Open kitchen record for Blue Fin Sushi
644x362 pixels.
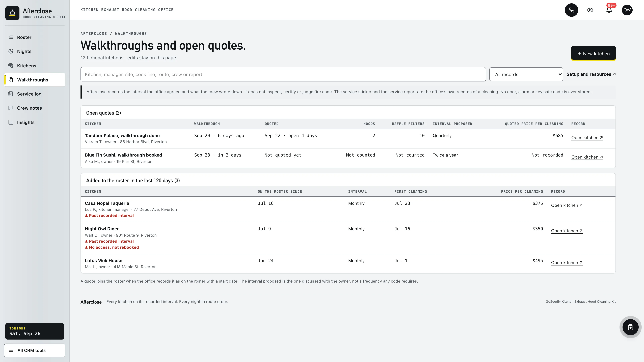tap(587, 157)
